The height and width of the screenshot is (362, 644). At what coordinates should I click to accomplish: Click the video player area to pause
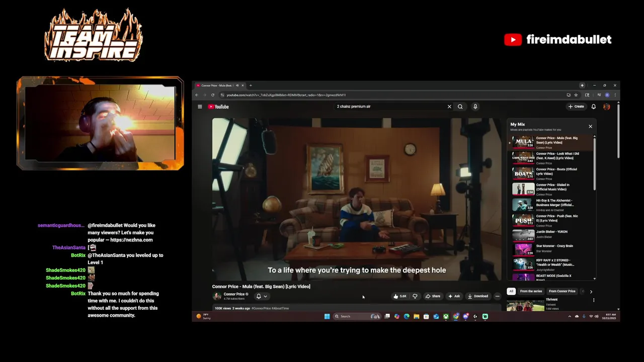coord(357,199)
